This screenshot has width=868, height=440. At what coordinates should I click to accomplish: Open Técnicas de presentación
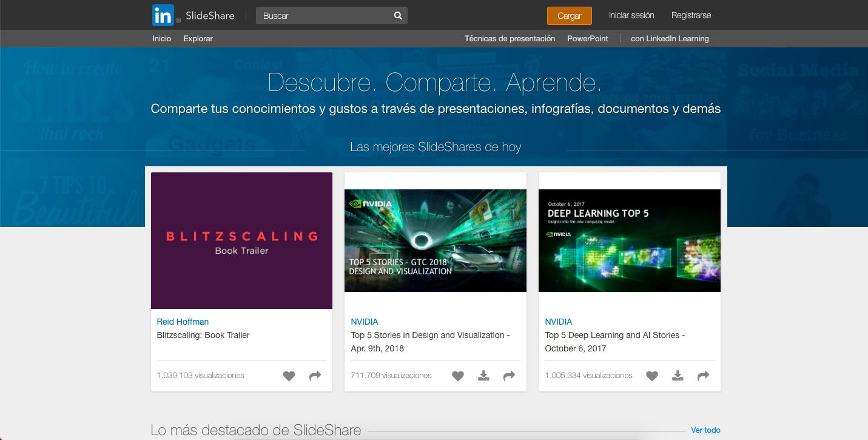click(x=510, y=38)
